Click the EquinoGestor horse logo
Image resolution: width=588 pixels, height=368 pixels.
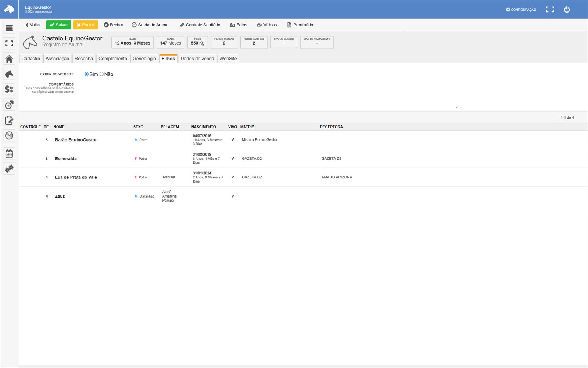9,9
